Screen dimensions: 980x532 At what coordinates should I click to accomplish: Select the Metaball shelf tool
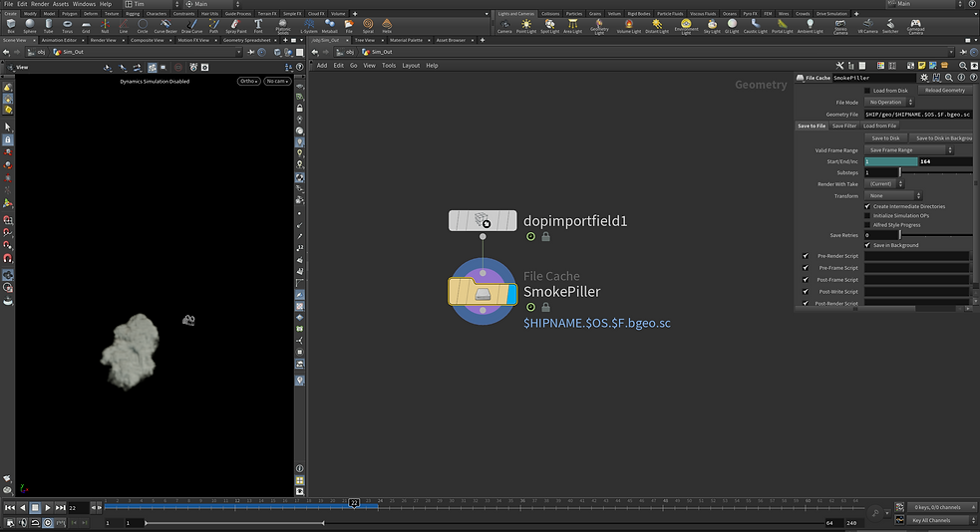[x=329, y=26]
